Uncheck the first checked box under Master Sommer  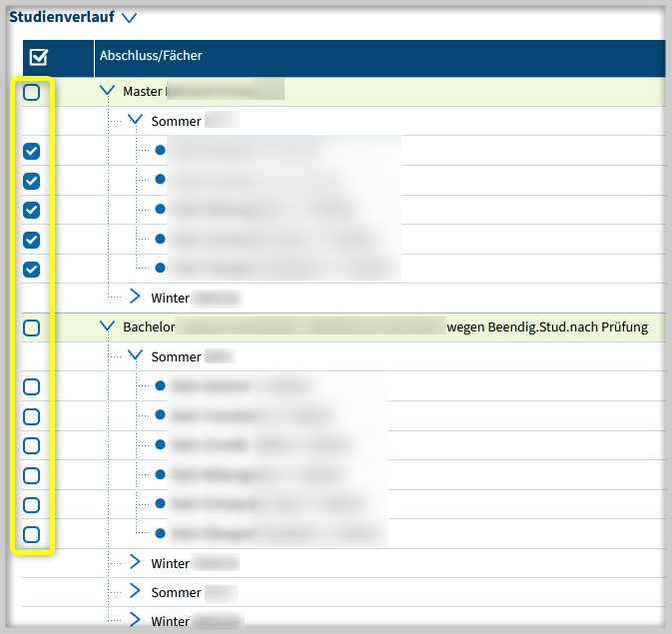[x=32, y=152]
